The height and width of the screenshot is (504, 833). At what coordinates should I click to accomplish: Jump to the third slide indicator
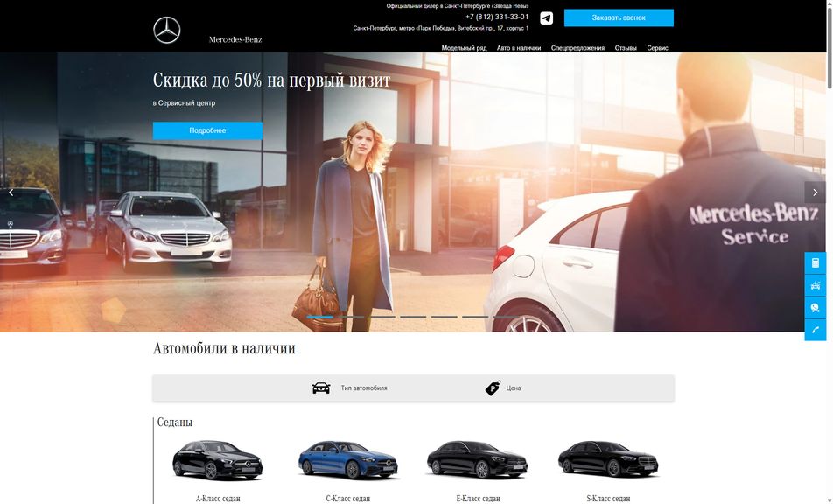[382, 317]
